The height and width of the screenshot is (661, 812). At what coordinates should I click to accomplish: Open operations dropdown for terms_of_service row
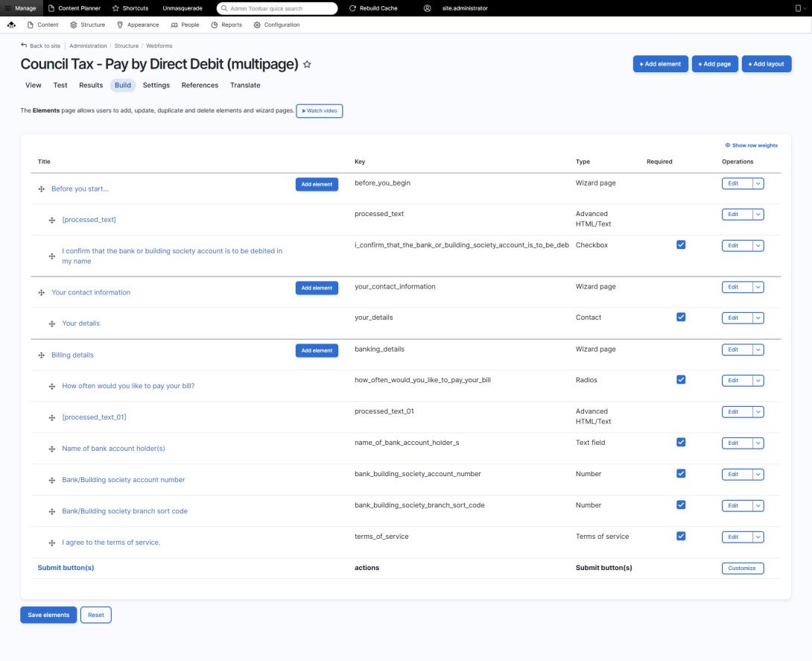click(758, 537)
